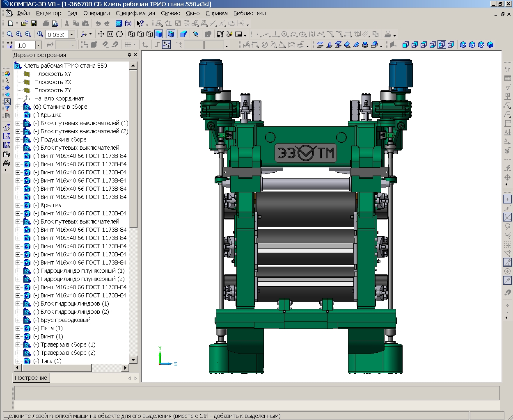This screenshot has height=420, width=513.
Task: Click the Save document icon
Action: tap(34, 23)
